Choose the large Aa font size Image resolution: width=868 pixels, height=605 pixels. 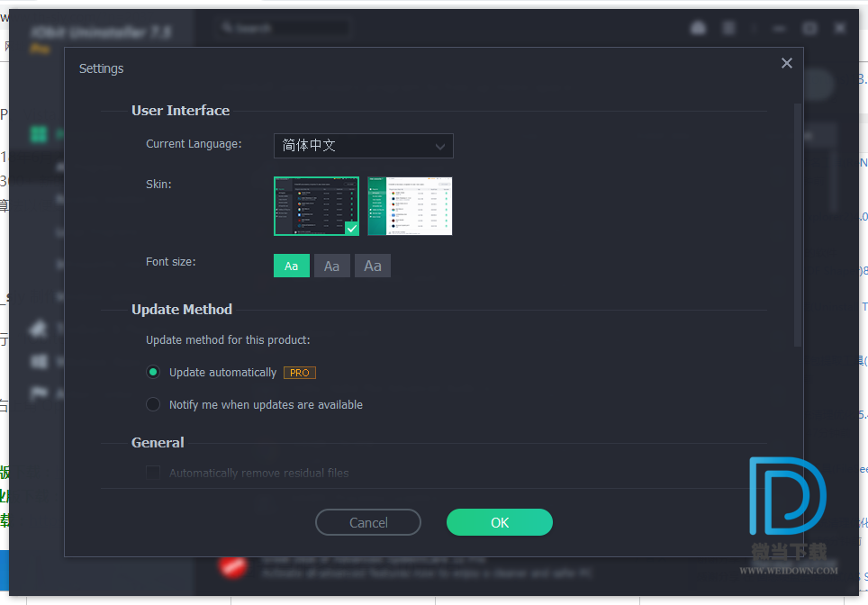pos(373,266)
